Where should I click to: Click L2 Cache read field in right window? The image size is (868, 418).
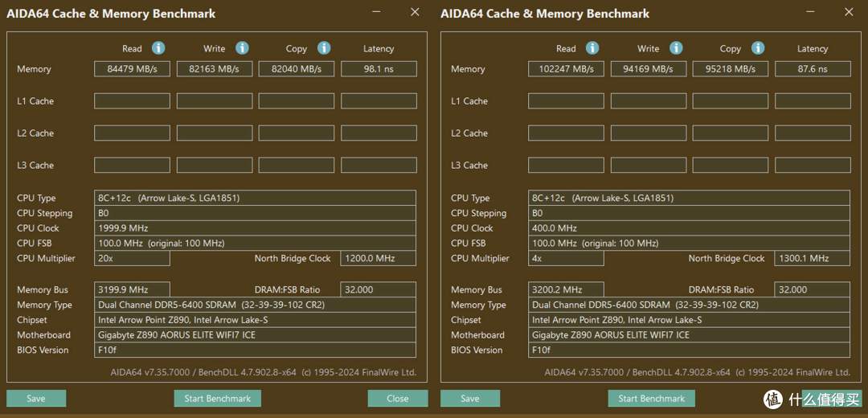566,133
